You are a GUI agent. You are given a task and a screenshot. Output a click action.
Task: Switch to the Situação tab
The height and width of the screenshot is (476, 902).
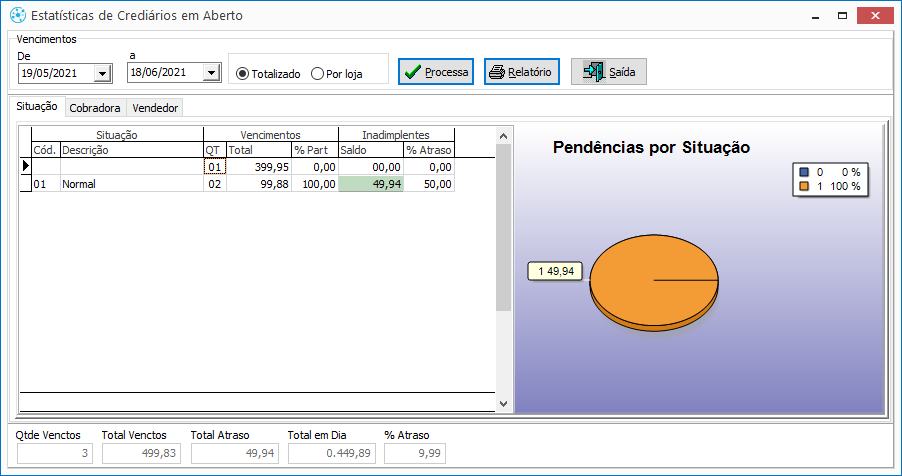point(37,106)
